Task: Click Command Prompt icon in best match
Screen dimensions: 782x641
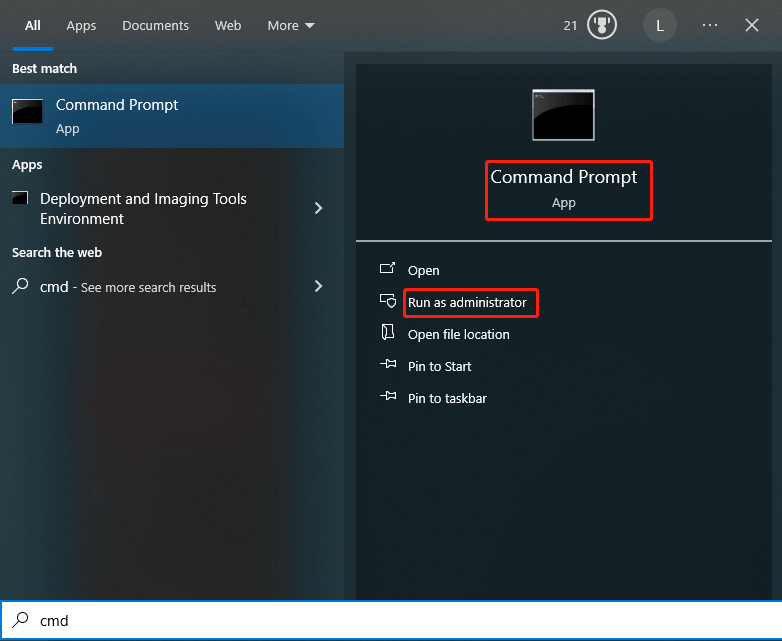Action: pyautogui.click(x=27, y=111)
